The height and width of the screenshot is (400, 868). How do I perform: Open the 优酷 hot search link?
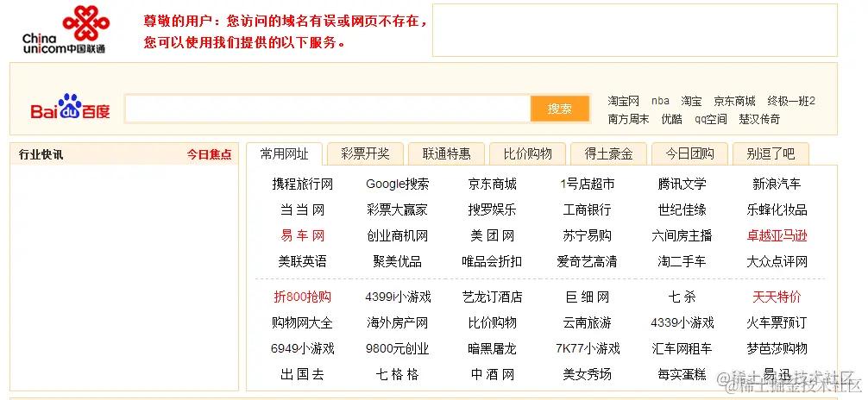(x=671, y=119)
